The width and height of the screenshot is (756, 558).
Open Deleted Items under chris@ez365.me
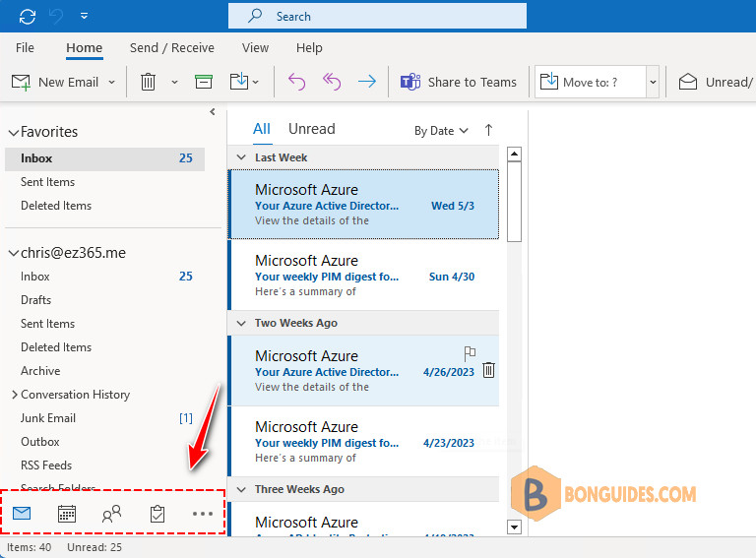click(105, 347)
